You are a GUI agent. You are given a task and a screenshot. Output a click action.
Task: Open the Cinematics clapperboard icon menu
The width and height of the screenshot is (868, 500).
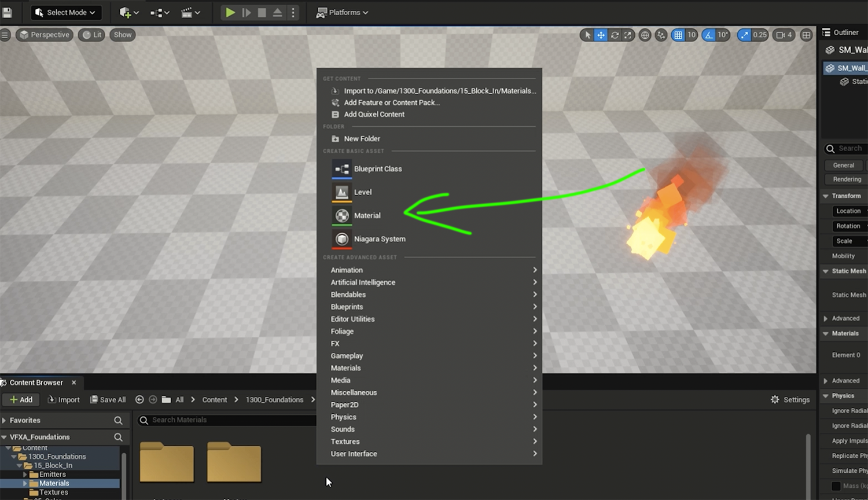pos(190,12)
